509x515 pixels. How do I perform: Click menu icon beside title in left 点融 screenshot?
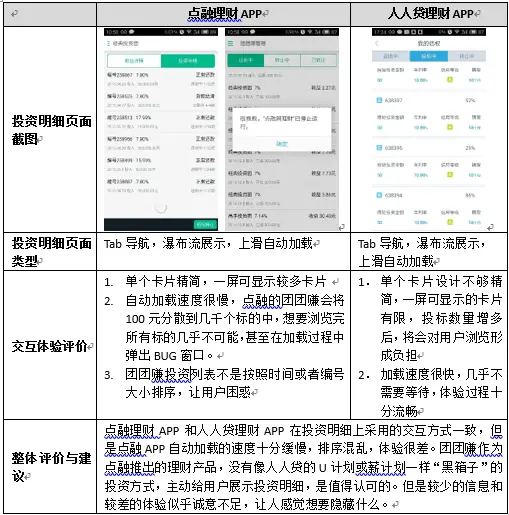tap(108, 43)
